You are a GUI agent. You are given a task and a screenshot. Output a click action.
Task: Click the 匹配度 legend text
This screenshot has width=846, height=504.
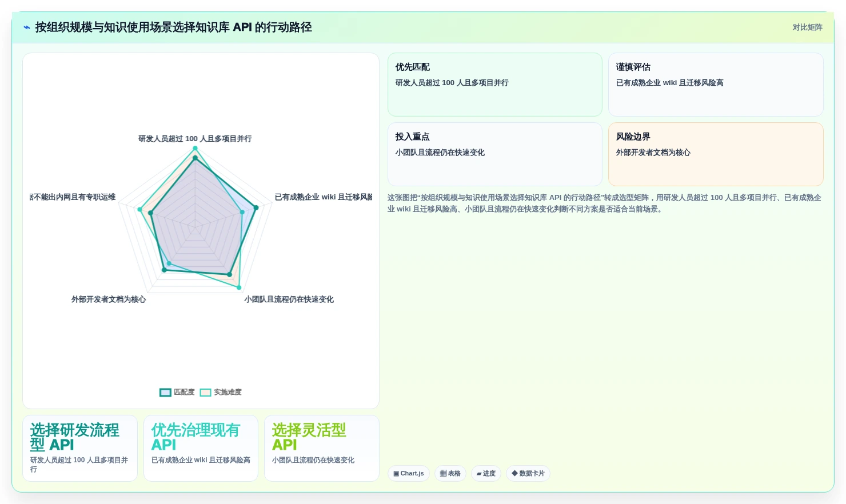click(x=184, y=393)
